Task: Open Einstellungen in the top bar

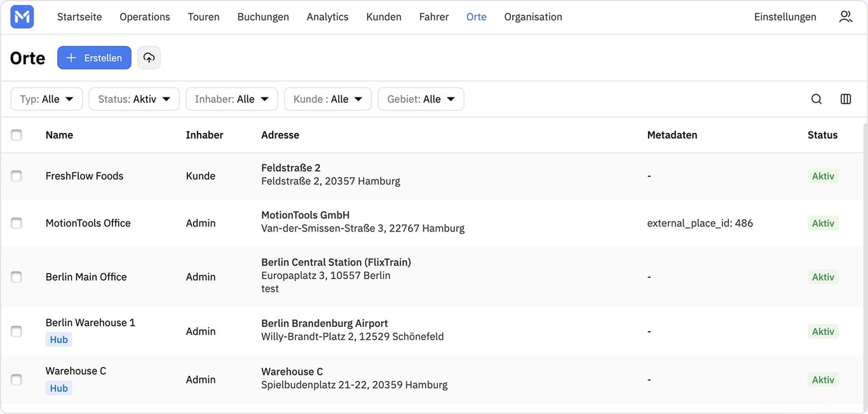Action: tap(785, 17)
